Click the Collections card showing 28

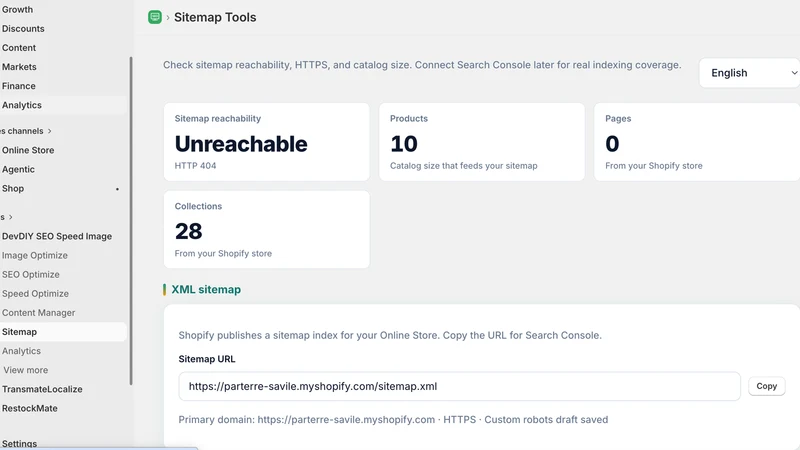click(x=266, y=230)
